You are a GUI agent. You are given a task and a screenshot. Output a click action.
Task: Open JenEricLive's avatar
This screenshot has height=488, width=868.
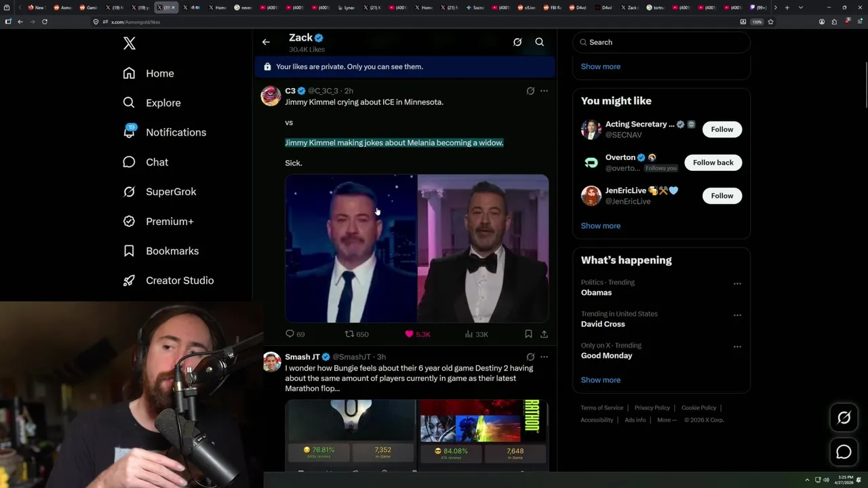pyautogui.click(x=591, y=196)
